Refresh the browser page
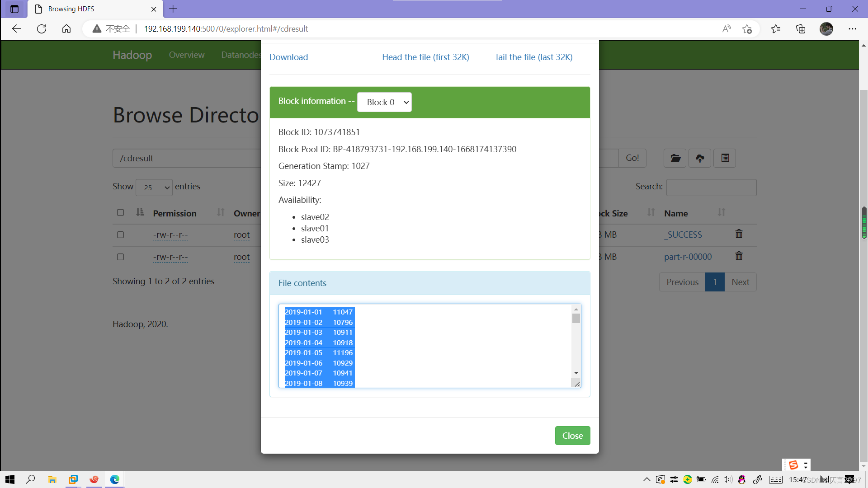This screenshot has height=488, width=868. 42,29
